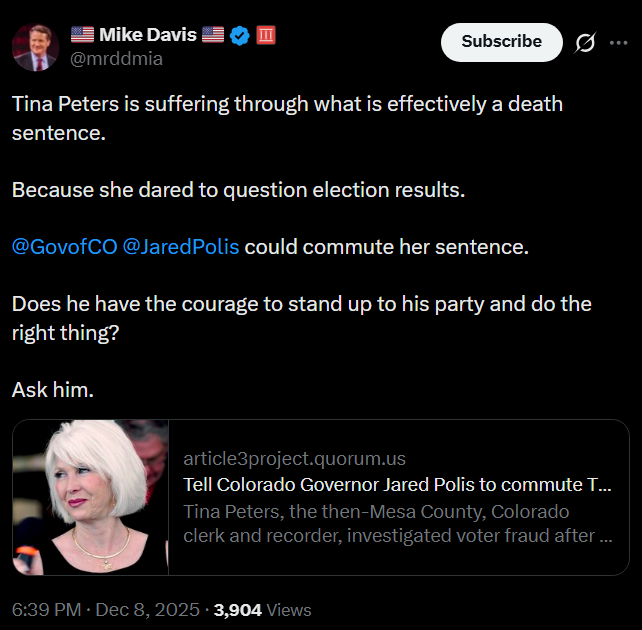Click the US flag before Mike Davis
642x630 pixels.
[82, 36]
